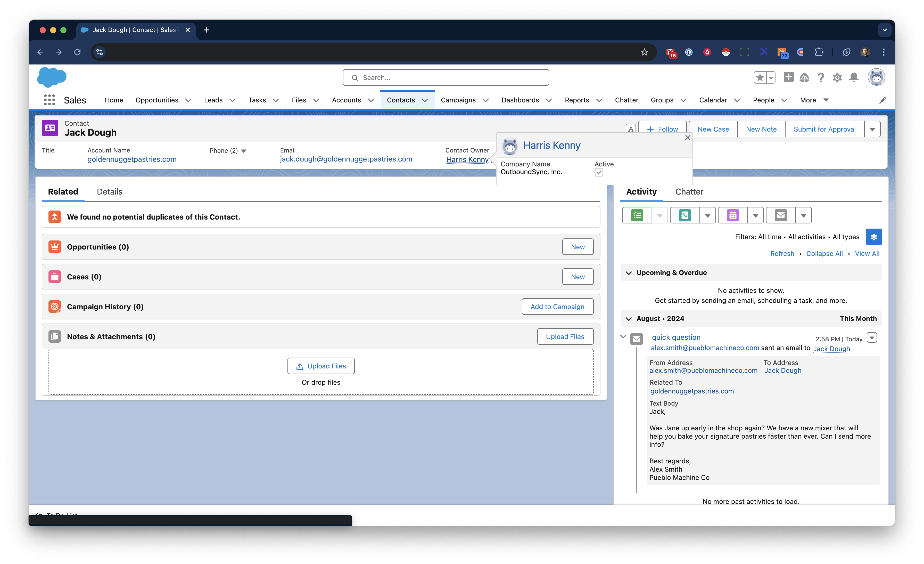This screenshot has width=924, height=564.
Task: Collapse the Upcoming & Overdue section
Action: pos(629,273)
